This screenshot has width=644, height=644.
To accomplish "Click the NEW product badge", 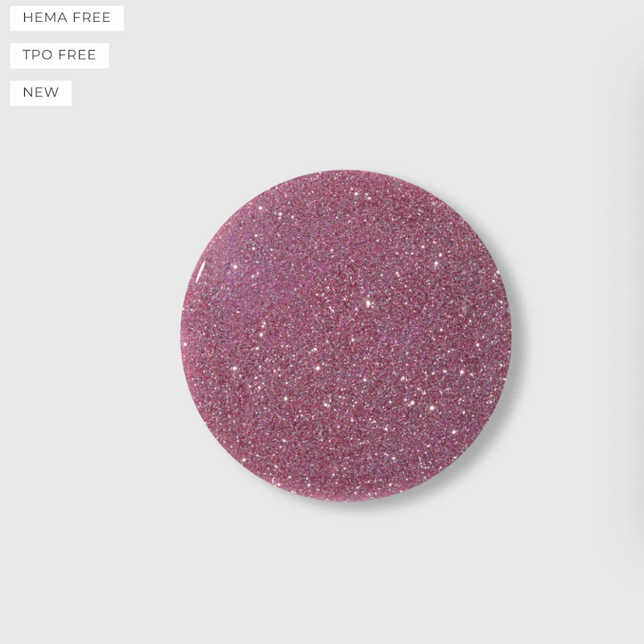I will click(41, 93).
